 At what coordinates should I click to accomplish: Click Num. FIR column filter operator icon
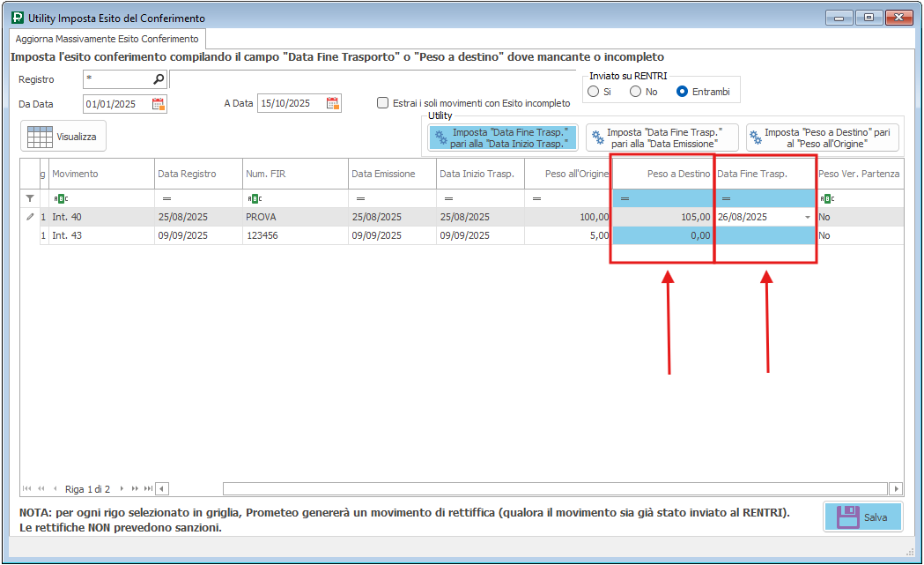pos(254,199)
